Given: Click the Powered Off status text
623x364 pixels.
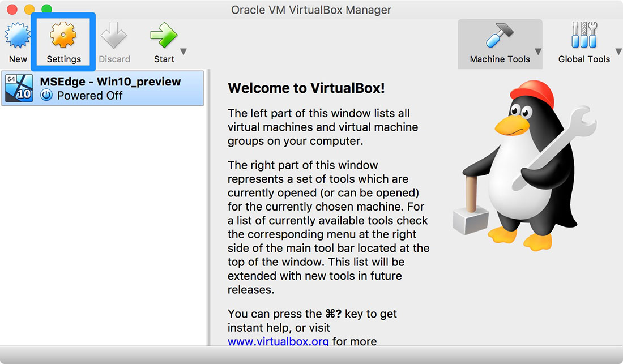Looking at the screenshot, I should click(x=90, y=96).
